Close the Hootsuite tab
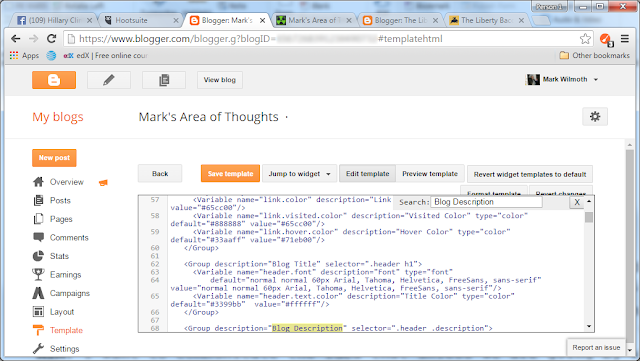The image size is (640, 361). click(x=176, y=20)
